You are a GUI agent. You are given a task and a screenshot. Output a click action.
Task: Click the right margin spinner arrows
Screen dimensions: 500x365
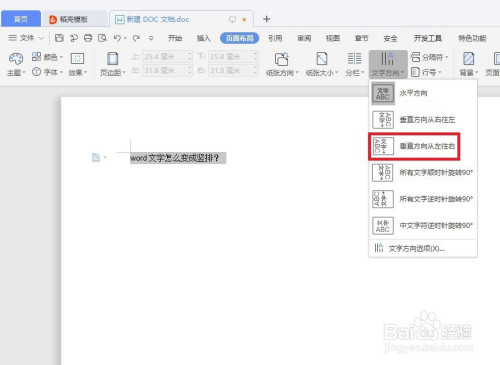256,70
